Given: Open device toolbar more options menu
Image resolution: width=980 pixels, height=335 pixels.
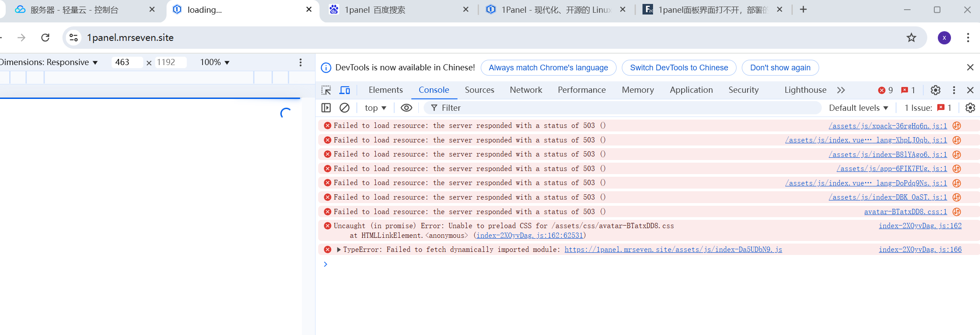Looking at the screenshot, I should point(301,62).
